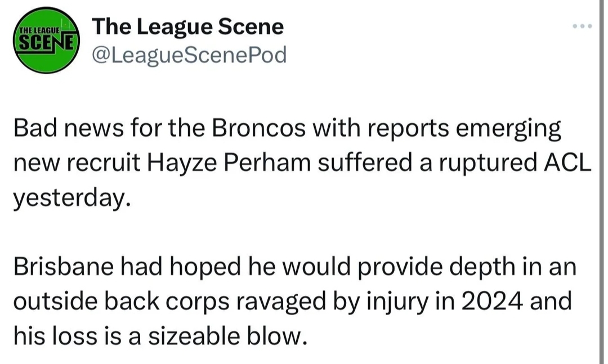This screenshot has width=608, height=364.
Task: Click the word Brisbane in second paragraph
Action: tap(64, 267)
